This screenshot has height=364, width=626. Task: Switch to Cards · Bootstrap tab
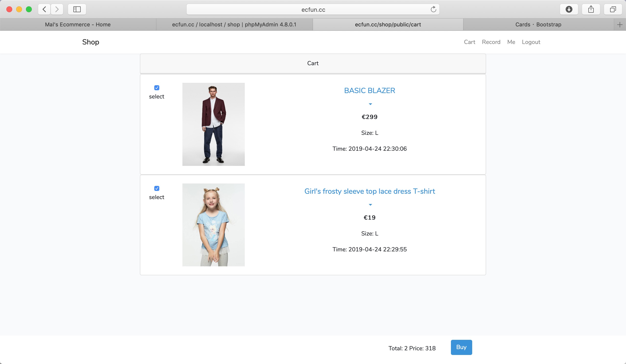tap(538, 25)
